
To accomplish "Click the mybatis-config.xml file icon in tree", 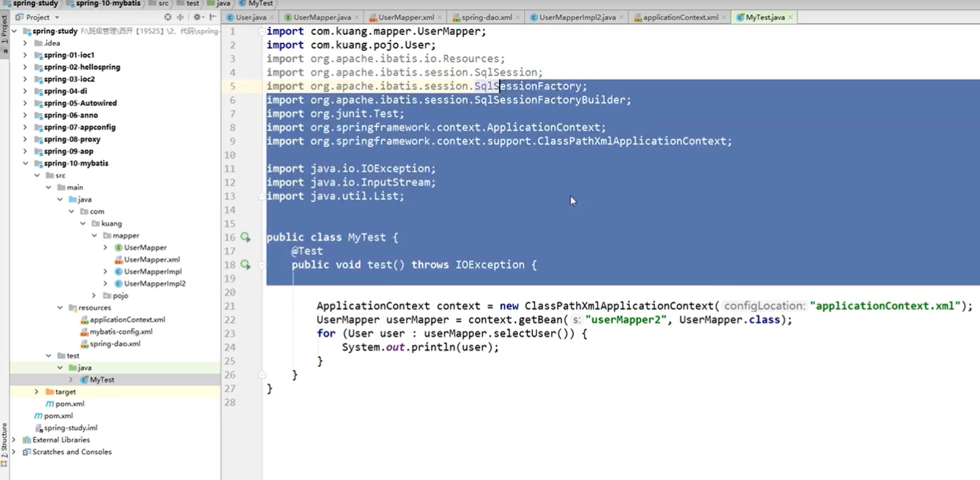I will (84, 332).
